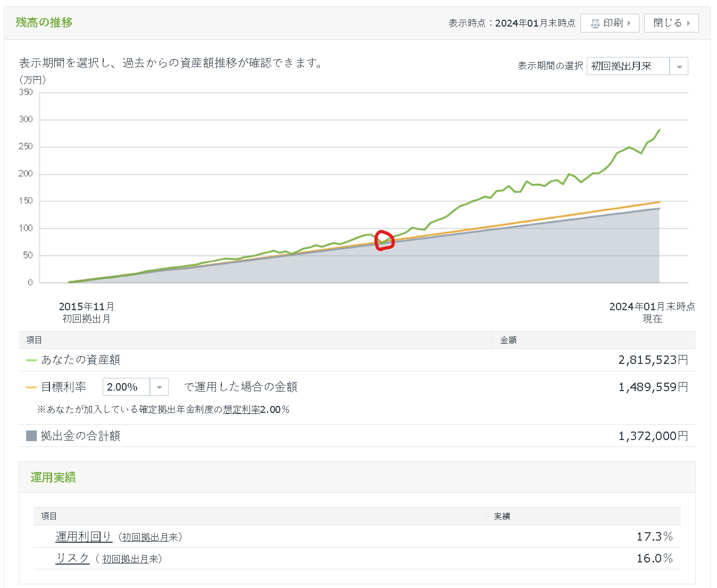Click 初回拠出月 link next to リスク
Screen dimensions: 717x588
[x=126, y=559]
